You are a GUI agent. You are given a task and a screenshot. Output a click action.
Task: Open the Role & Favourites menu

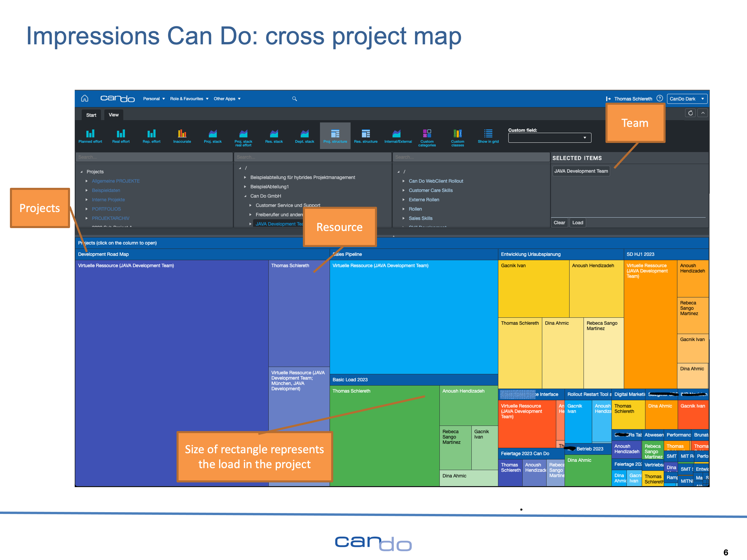pyautogui.click(x=189, y=99)
